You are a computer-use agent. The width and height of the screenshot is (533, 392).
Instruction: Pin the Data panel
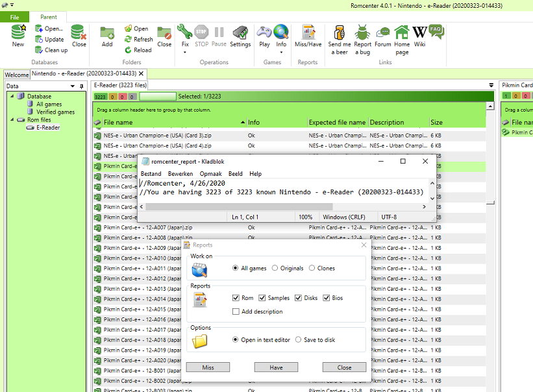click(x=81, y=86)
